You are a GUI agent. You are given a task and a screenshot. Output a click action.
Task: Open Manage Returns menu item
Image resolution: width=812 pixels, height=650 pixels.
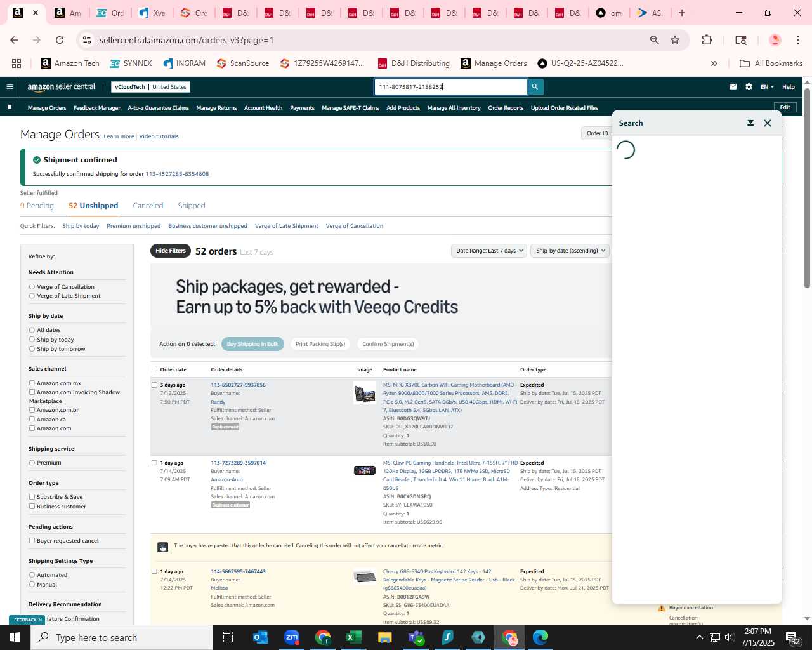216,108
